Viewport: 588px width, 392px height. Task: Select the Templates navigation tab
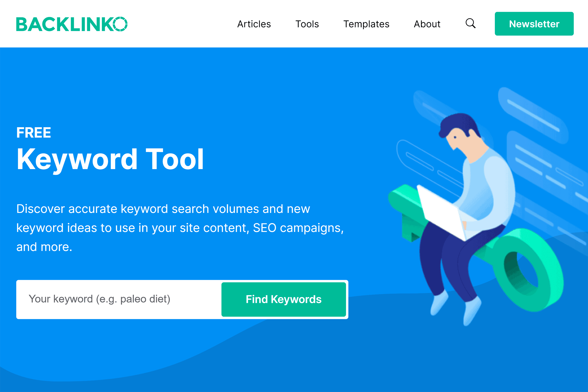(x=367, y=24)
